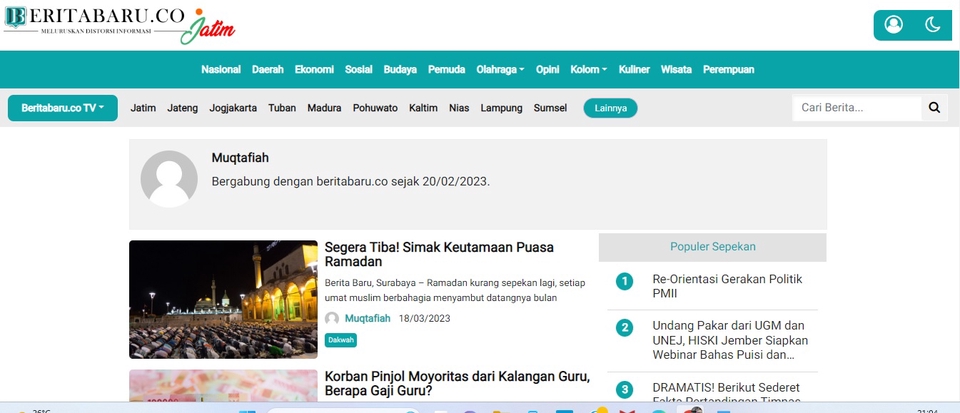Click small author avatar beside Muqtafiah byline
This screenshot has height=413, width=960.
(332, 318)
